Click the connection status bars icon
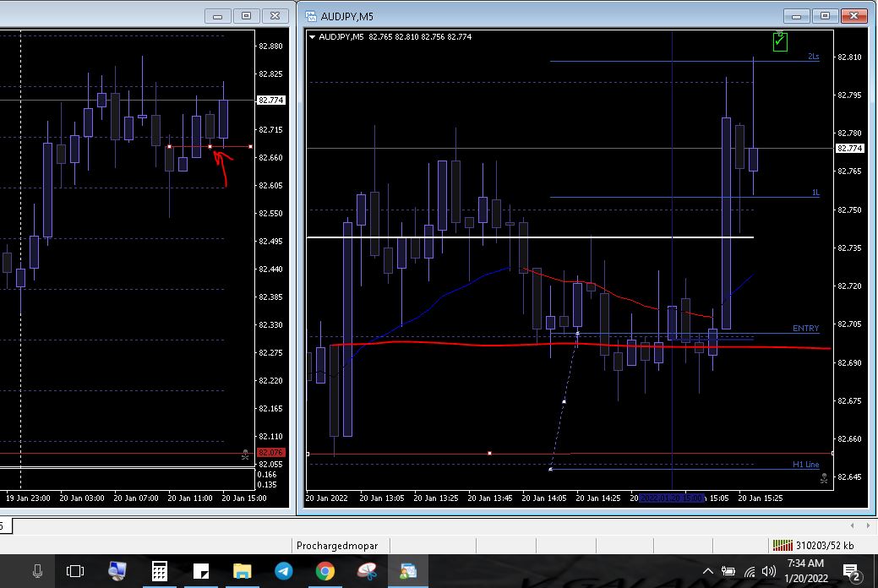Viewport: 878px width, 588px height. (782, 545)
